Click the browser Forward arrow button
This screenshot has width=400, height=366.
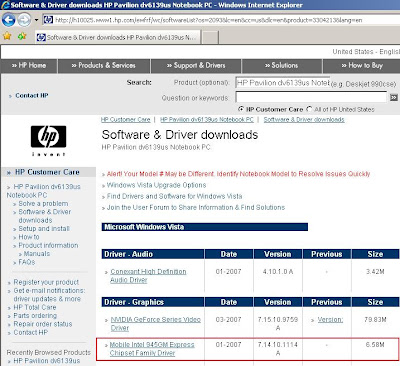pos(24,20)
